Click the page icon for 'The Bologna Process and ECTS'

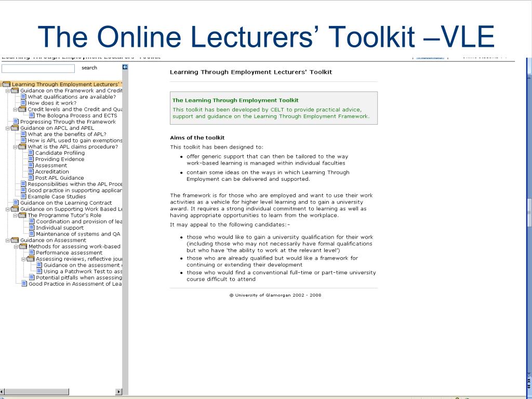32,115
